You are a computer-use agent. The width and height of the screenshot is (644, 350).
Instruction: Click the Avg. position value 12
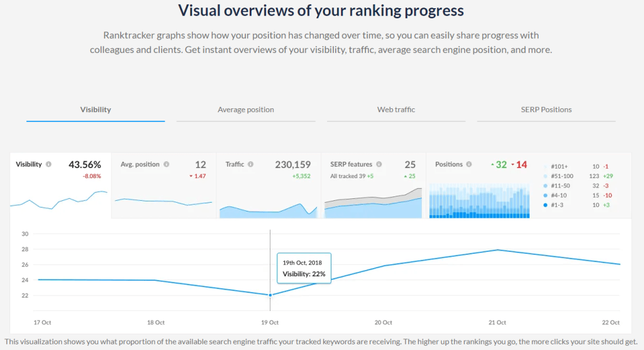[200, 165]
